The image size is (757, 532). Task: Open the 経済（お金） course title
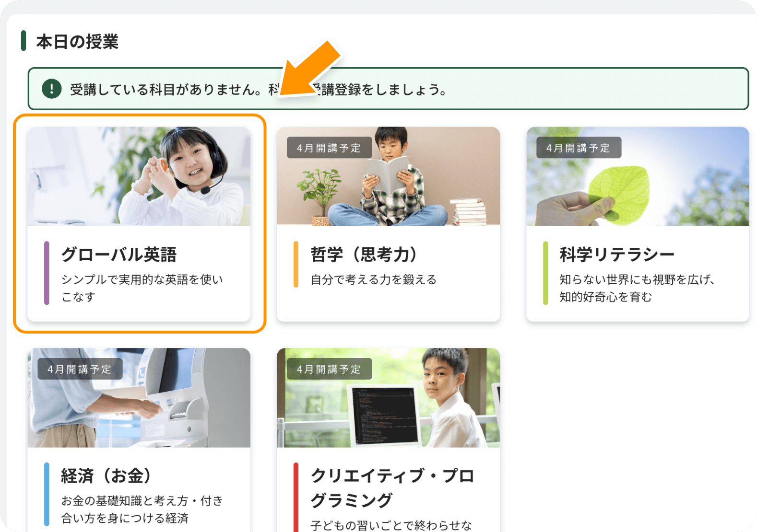[x=106, y=476]
